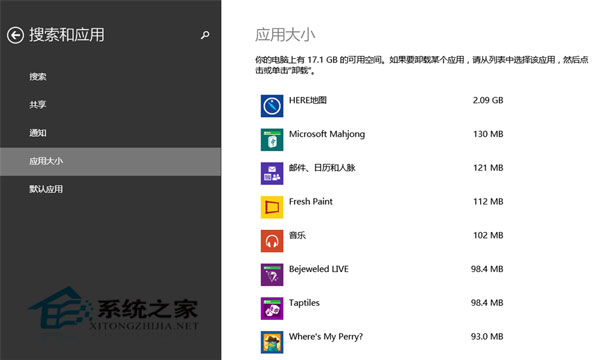Select the Where's My Perry? name text

326,337
